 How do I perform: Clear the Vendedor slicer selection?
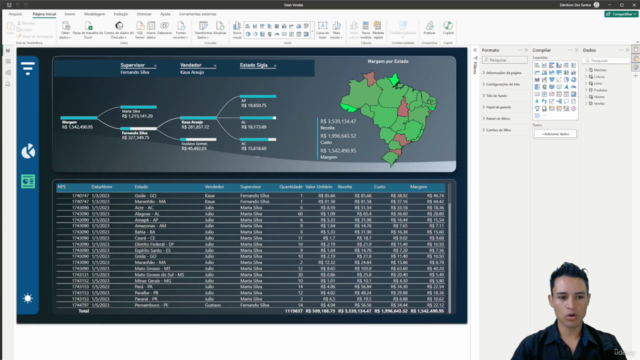pos(215,66)
